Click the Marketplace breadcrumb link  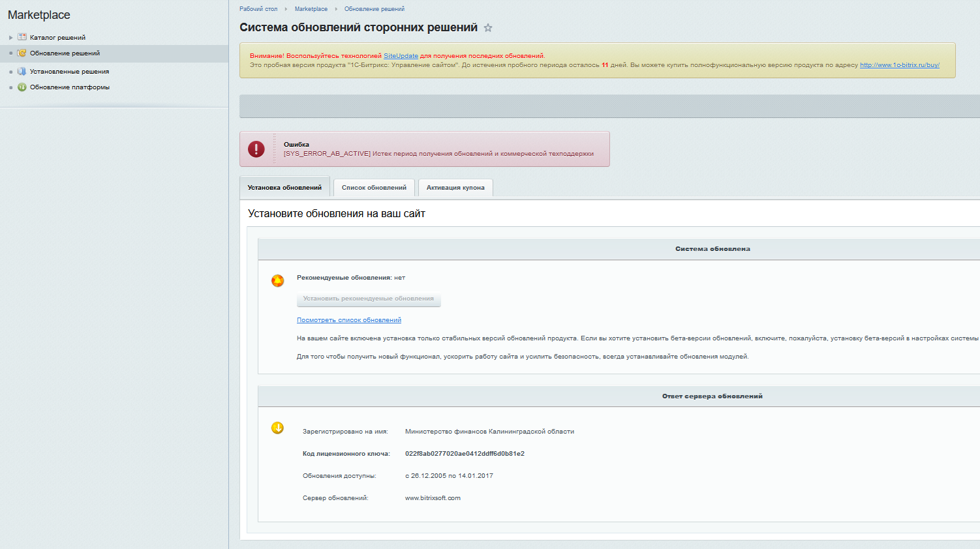[311, 9]
